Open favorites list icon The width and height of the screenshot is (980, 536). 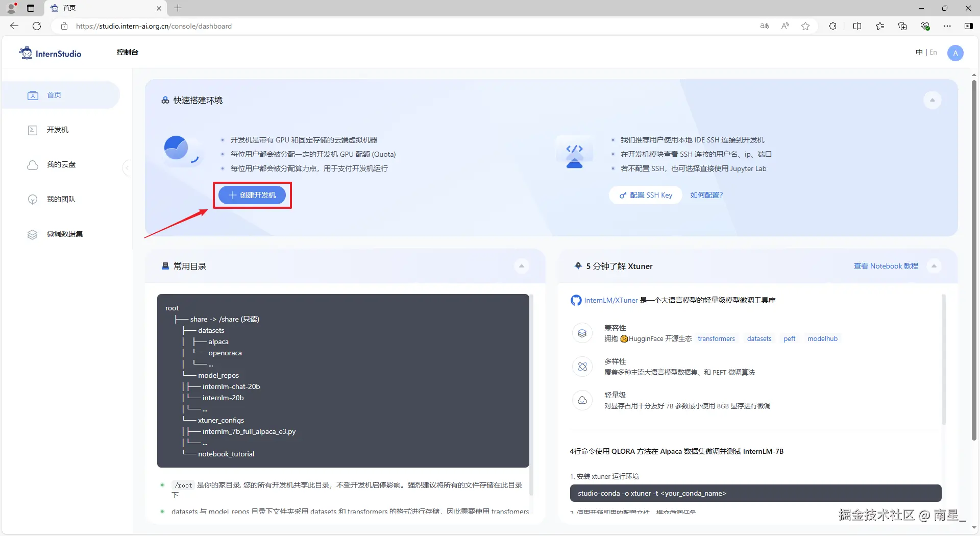point(880,26)
